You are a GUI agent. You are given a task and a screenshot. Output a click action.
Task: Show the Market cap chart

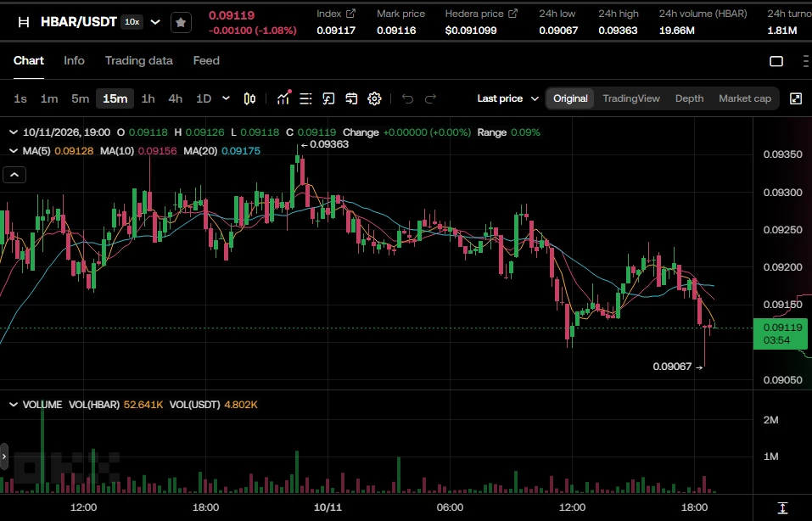[745, 98]
